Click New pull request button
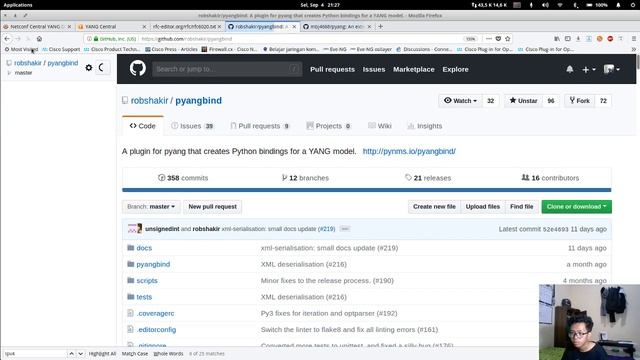Viewport: 640px width, 360px height. coord(212,207)
